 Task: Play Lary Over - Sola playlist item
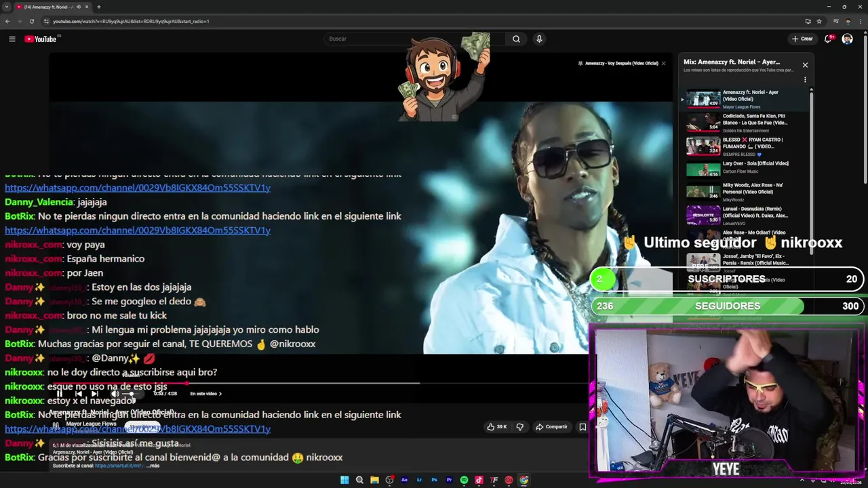[744, 169]
